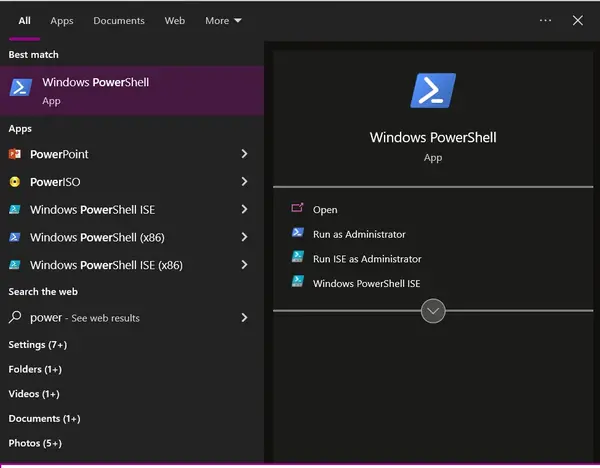Select the Web filter tab

point(174,21)
